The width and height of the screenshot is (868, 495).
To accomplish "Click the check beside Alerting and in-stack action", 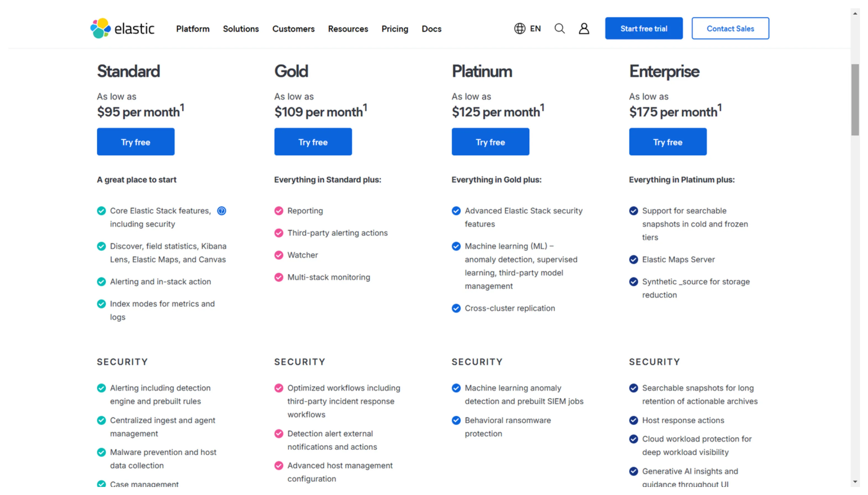I will [101, 281].
